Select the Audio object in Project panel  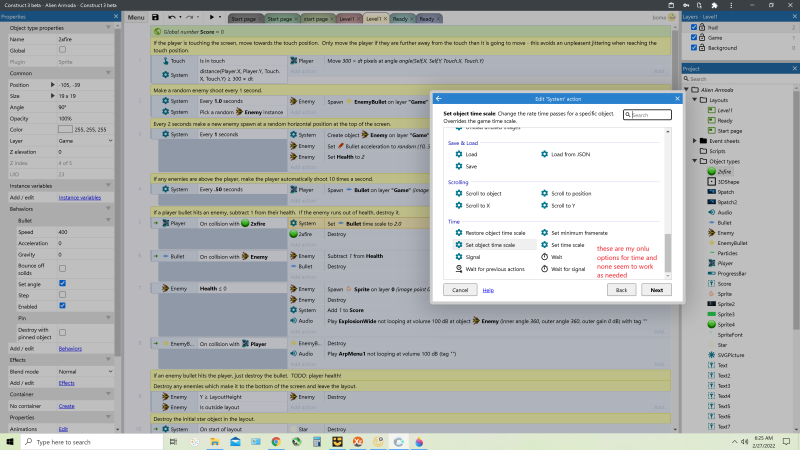(x=720, y=212)
